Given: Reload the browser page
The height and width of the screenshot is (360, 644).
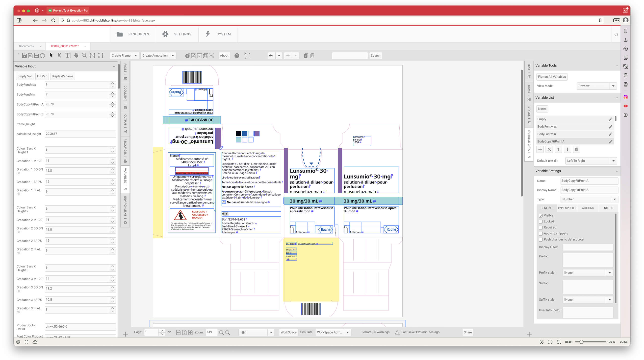Looking at the screenshot, I should [53, 21].
